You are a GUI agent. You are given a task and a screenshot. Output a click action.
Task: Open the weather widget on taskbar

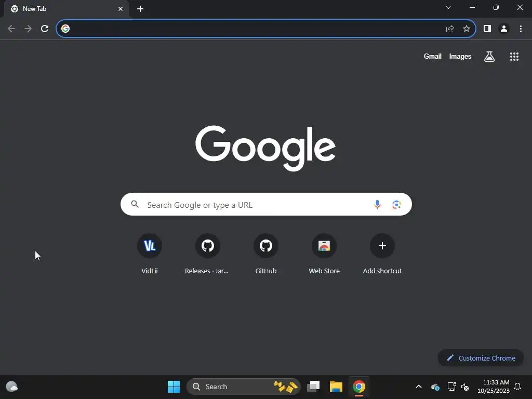pos(12,387)
